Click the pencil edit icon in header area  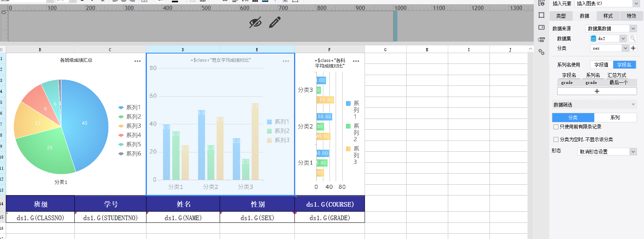pyautogui.click(x=275, y=23)
